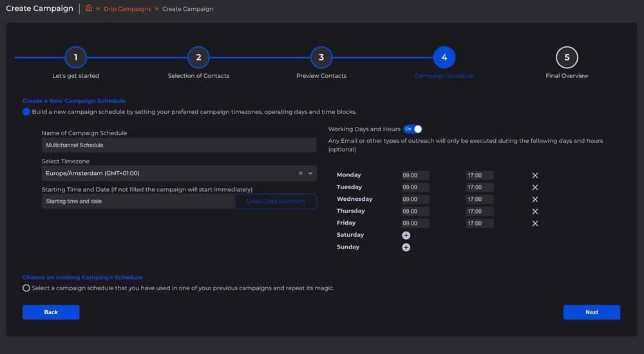Jump to step 5 Final Overview
Image resolution: width=644 pixels, height=354 pixels.
pos(567,58)
